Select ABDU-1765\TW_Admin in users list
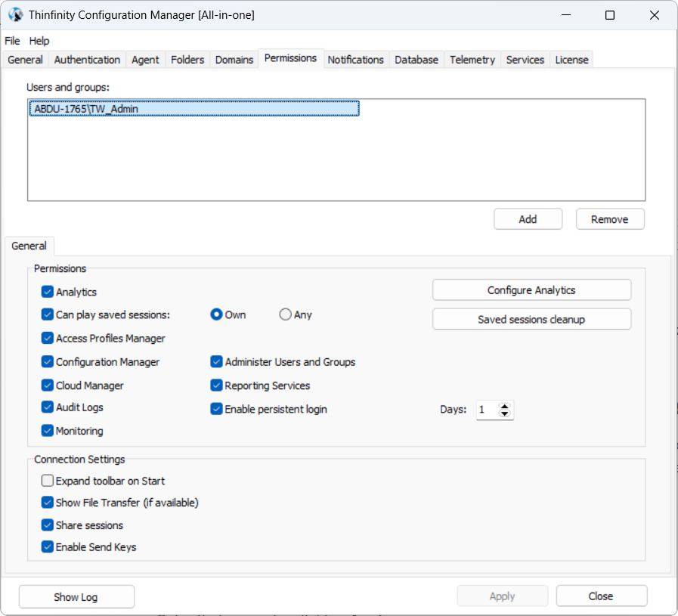678x616 pixels. (86, 109)
